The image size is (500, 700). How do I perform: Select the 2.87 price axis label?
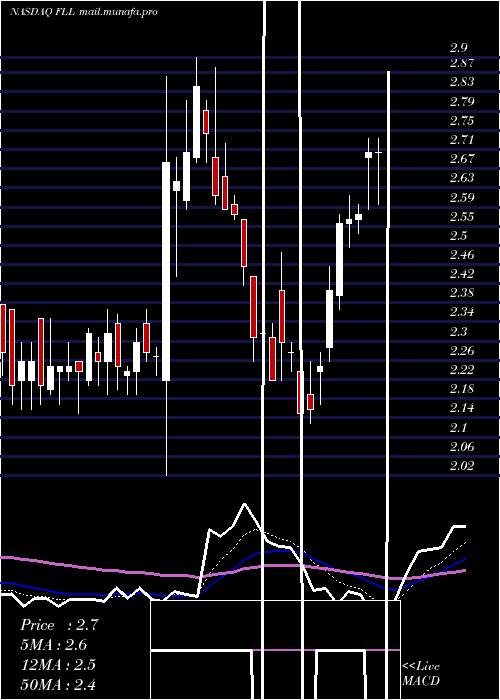462,63
